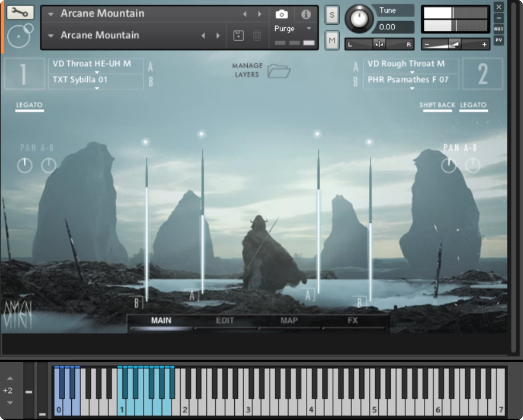Switch to the FX tab
The height and width of the screenshot is (420, 523).
click(353, 321)
